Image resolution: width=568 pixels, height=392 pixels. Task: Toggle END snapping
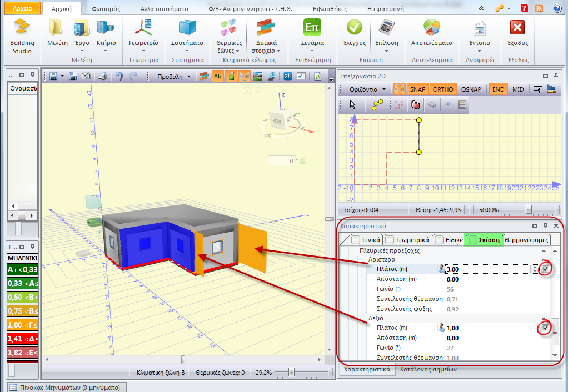[x=498, y=89]
